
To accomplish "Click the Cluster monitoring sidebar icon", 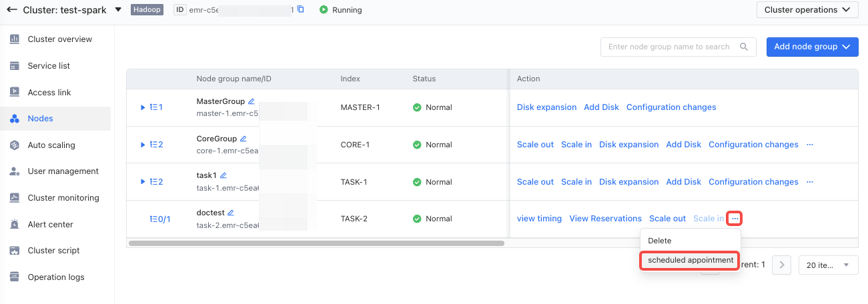I will pos(15,198).
